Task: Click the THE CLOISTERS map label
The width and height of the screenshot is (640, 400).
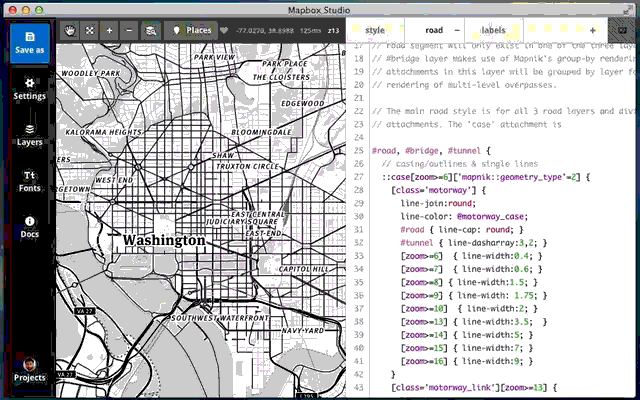Action: [281, 77]
